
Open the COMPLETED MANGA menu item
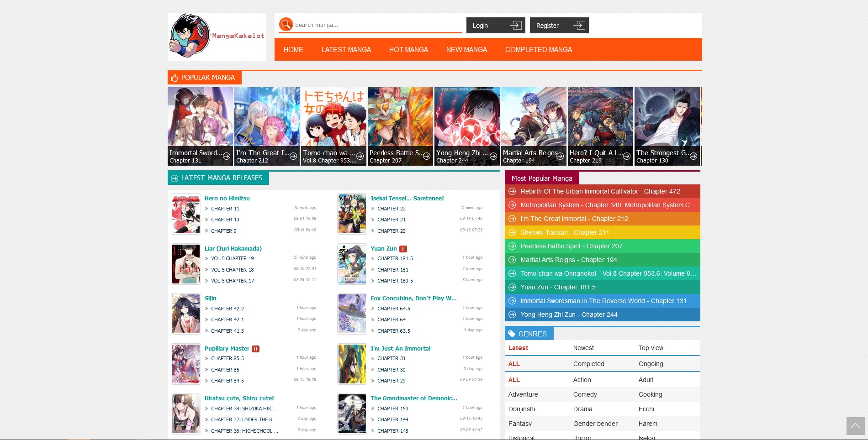coord(539,50)
